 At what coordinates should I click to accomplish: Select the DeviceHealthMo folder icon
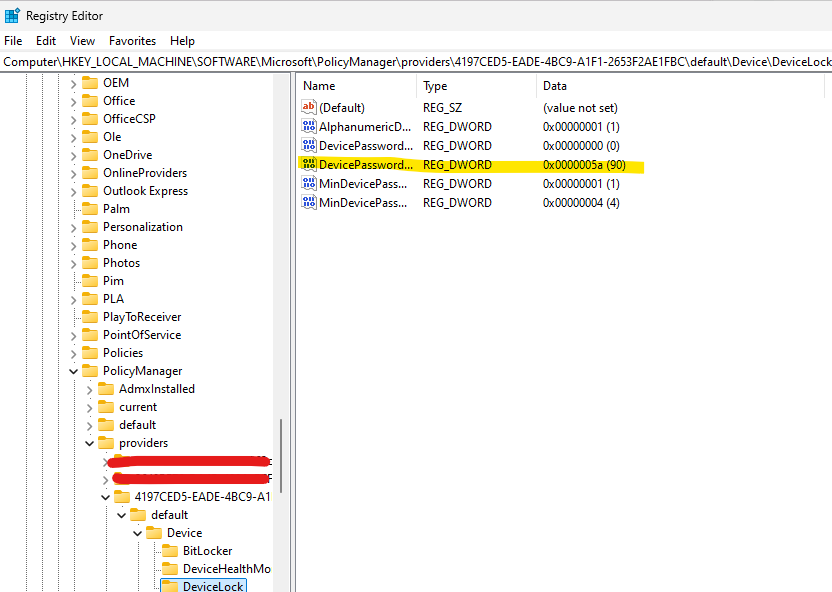click(170, 569)
